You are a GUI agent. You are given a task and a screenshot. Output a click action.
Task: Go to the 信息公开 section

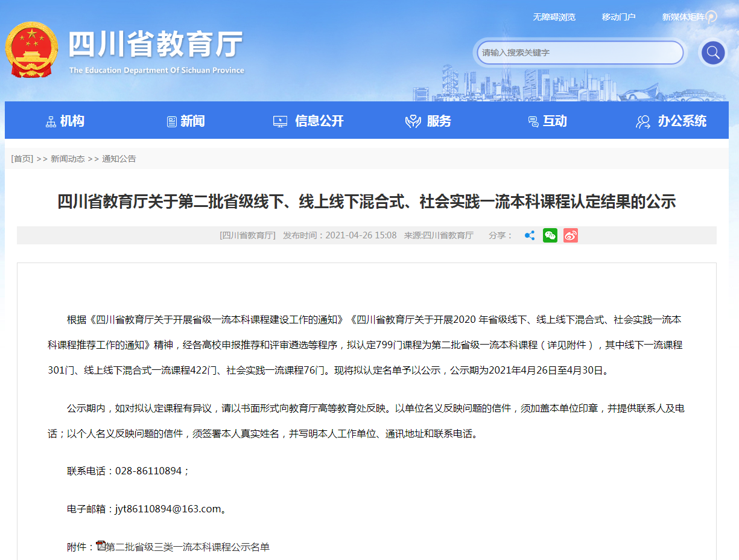[308, 121]
